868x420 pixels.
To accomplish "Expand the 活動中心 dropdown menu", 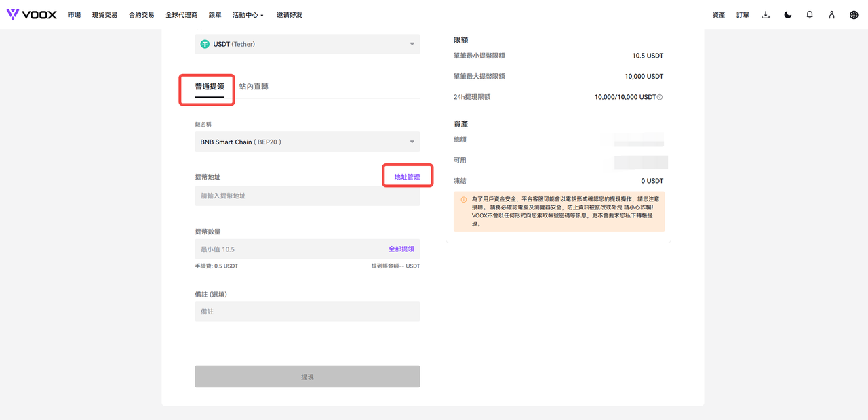I will pos(248,14).
